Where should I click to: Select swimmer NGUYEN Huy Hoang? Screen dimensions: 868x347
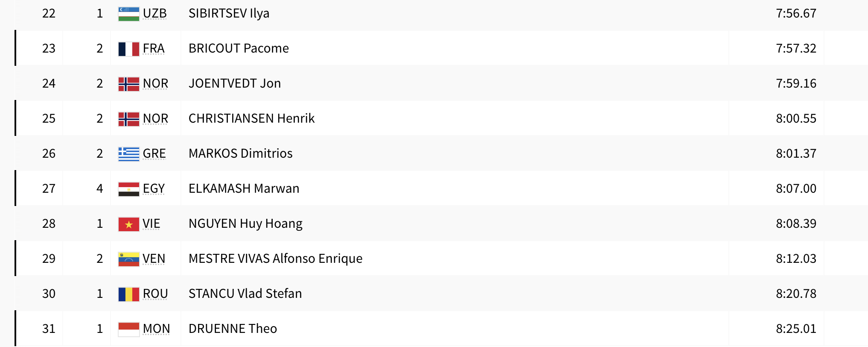coord(245,224)
